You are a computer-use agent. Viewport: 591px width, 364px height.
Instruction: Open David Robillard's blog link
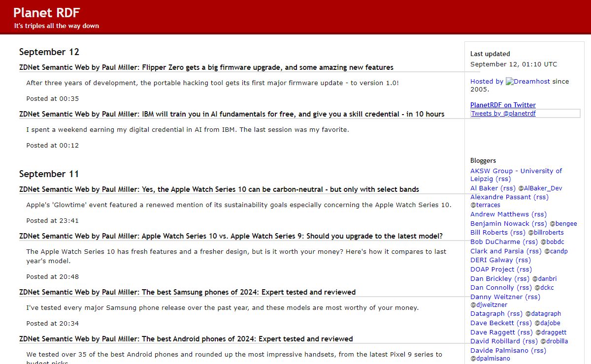[x=495, y=341]
